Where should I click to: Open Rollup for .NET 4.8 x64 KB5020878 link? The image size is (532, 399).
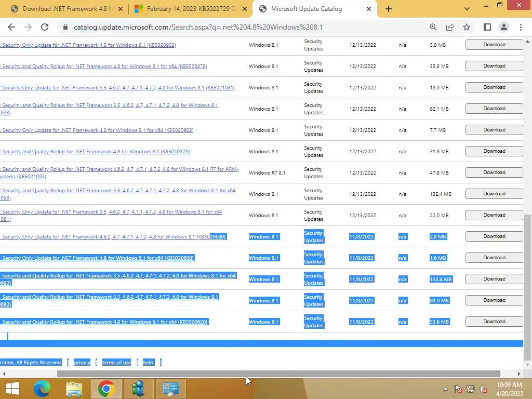click(104, 66)
